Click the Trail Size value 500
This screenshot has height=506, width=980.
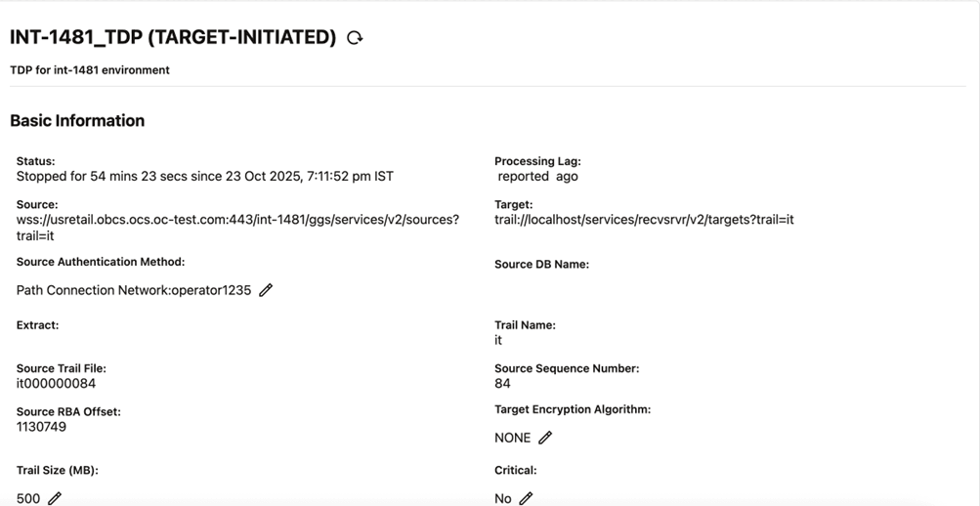[28, 498]
